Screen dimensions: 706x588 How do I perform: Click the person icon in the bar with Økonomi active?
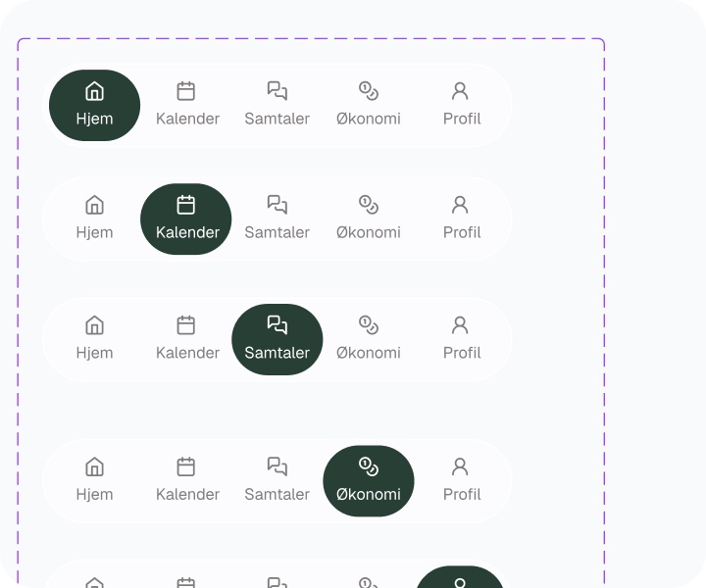[x=460, y=466]
